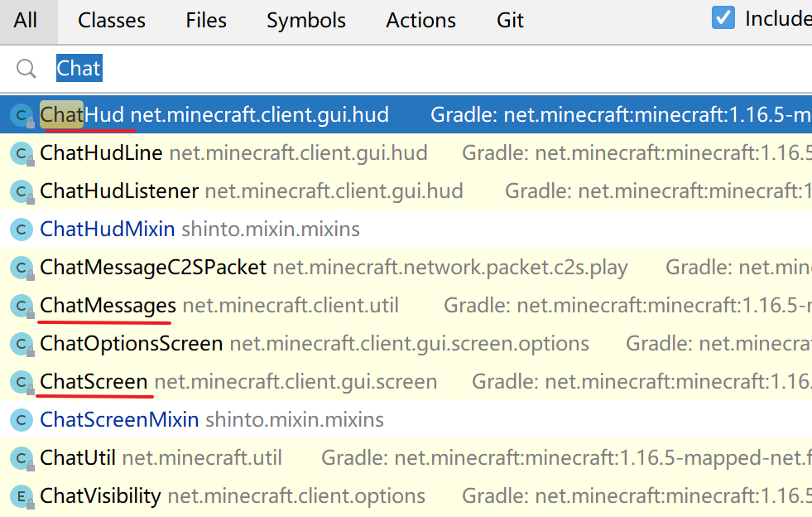The height and width of the screenshot is (517, 812).
Task: Choose the ChatUtil net.minecraft.util result
Action: pos(406,458)
